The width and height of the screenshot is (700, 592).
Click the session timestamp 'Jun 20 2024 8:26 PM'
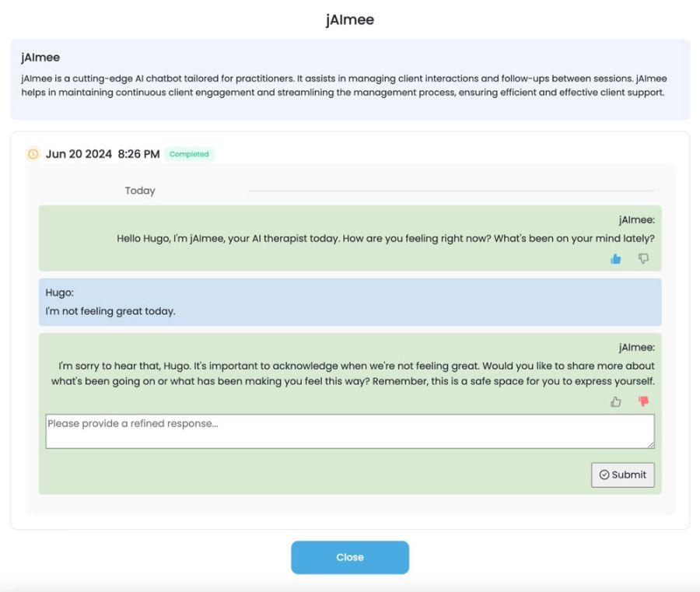pos(102,154)
